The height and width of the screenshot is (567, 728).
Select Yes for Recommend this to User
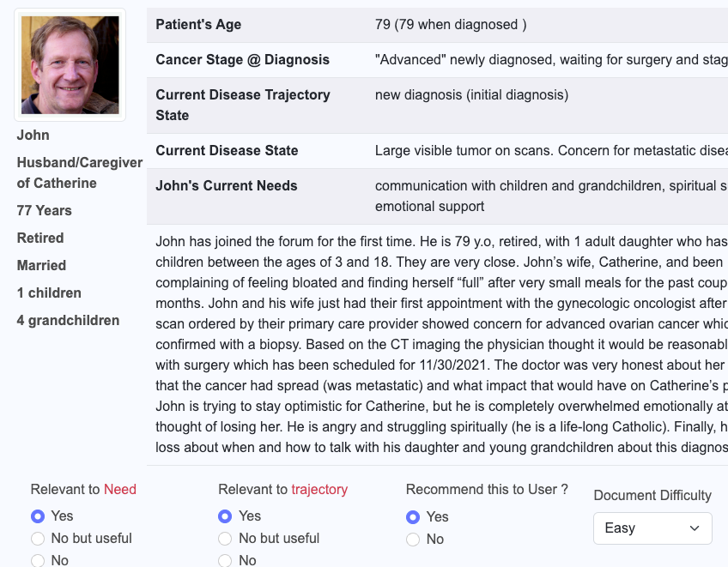pos(413,517)
